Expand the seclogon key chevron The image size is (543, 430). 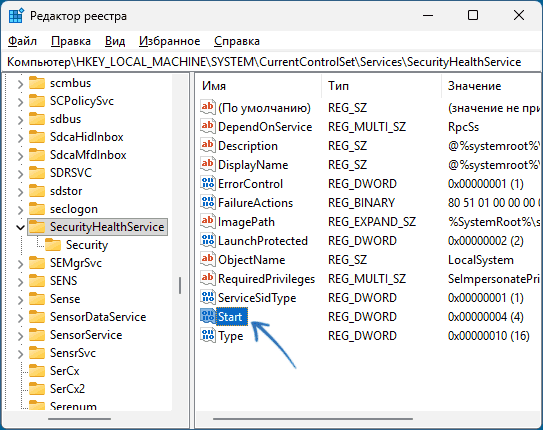[20, 209]
